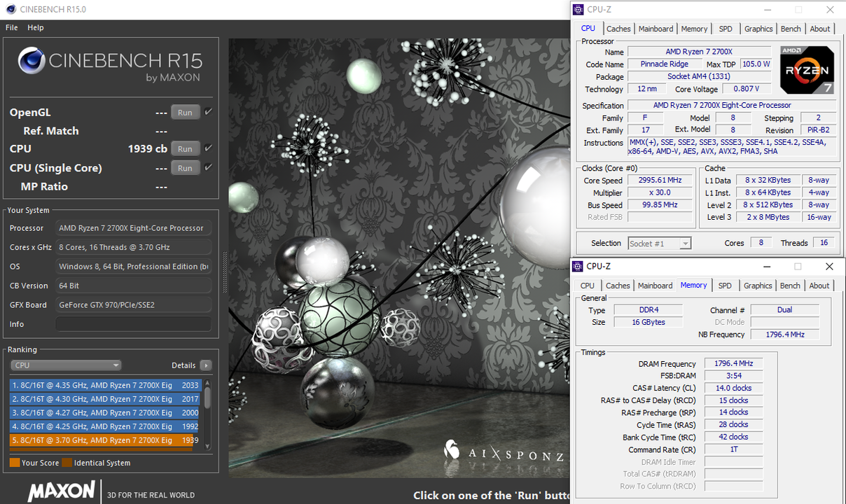Screen dimensions: 846x504
Task: Toggle the CPU test checkmark
Action: (x=208, y=148)
